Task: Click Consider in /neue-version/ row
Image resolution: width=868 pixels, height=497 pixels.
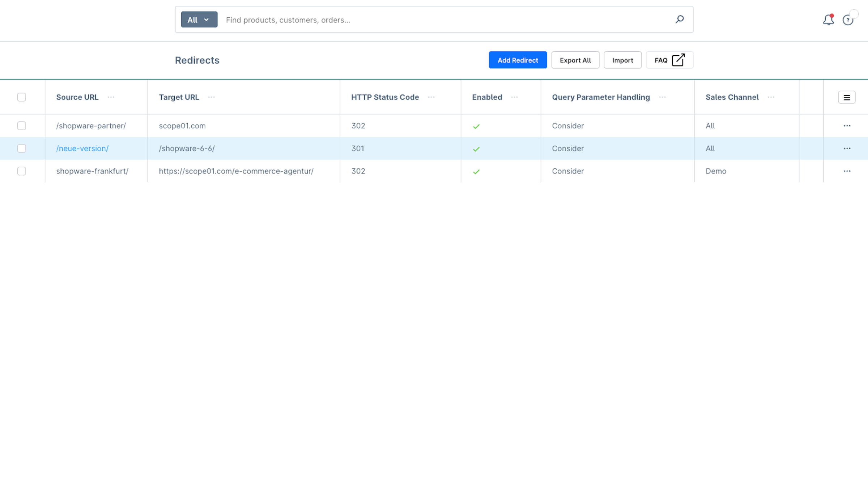Action: (568, 148)
